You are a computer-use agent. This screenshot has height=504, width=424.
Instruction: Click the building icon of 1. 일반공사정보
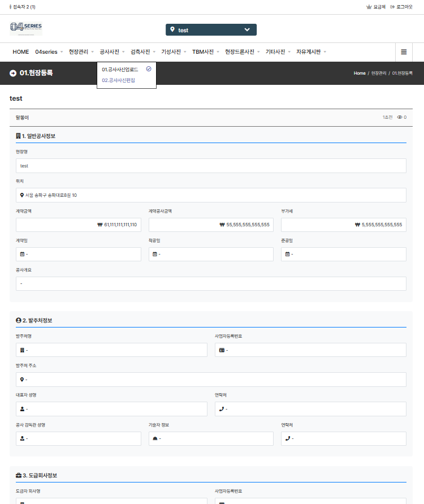click(x=18, y=136)
